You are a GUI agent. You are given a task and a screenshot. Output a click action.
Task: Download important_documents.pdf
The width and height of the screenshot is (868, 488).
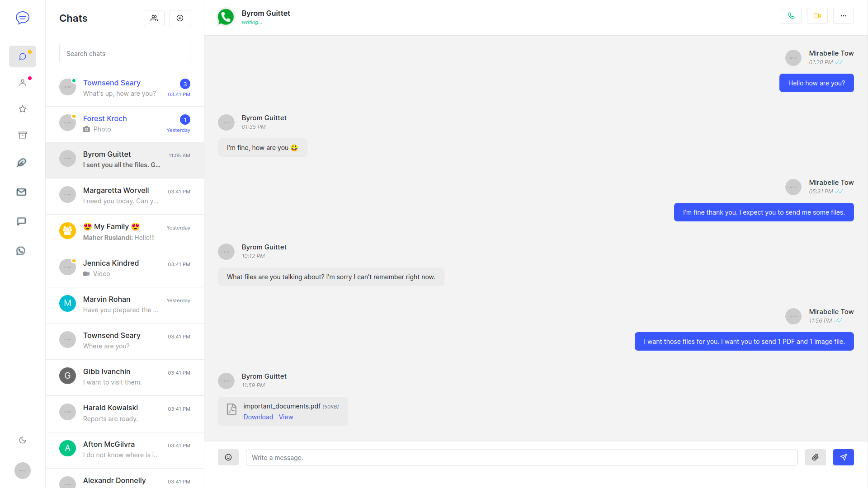point(258,417)
